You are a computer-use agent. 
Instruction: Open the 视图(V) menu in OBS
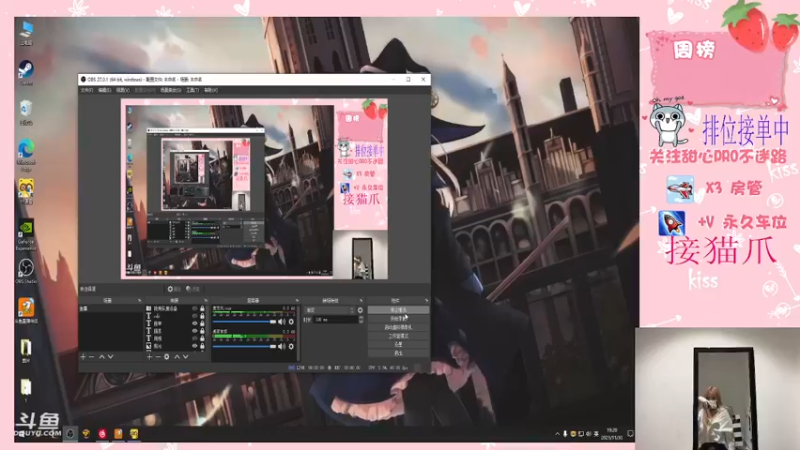[122, 90]
